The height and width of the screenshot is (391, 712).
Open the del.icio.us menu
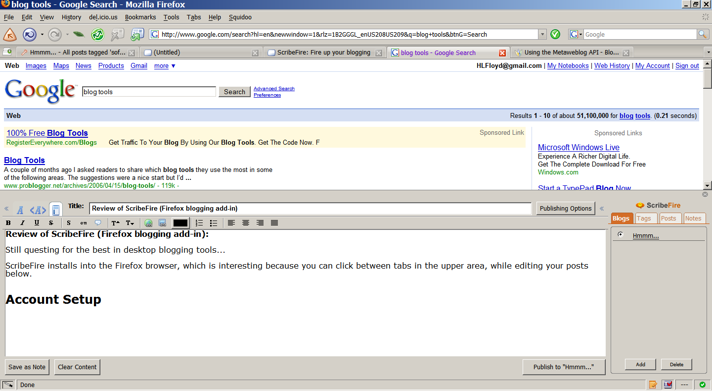click(103, 17)
